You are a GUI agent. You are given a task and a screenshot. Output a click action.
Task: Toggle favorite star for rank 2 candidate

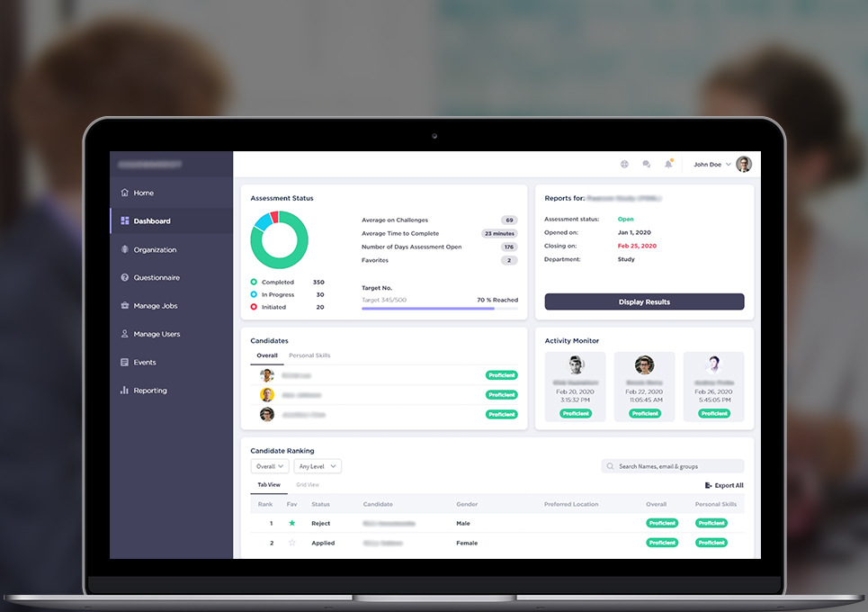tap(291, 543)
